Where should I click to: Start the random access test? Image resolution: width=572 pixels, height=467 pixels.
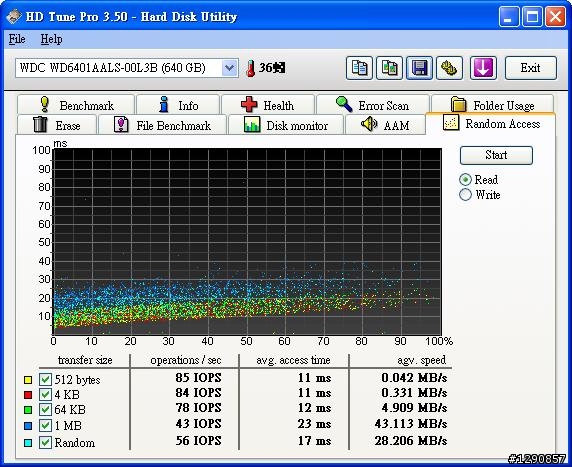coord(496,155)
